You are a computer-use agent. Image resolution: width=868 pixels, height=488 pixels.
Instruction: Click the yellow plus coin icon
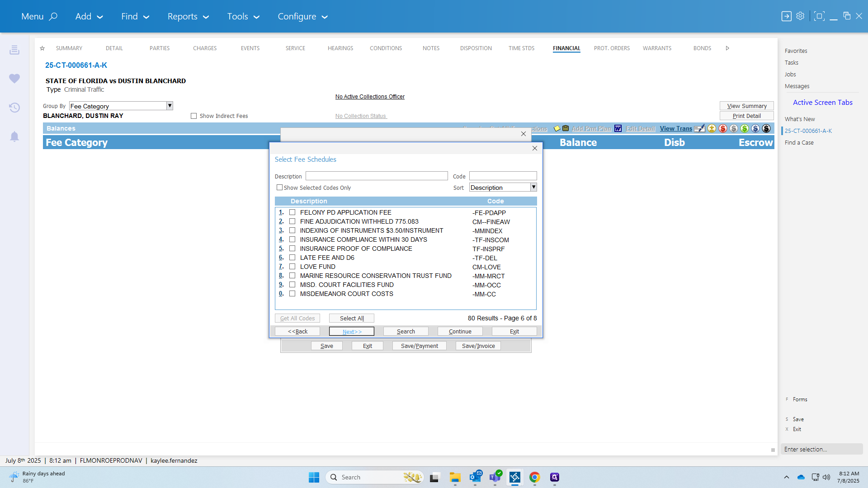coord(712,129)
